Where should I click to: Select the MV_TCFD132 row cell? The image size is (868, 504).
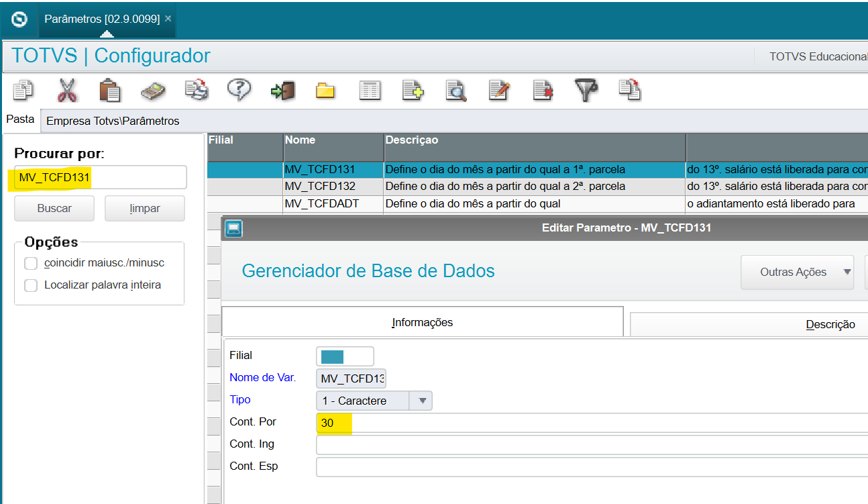pyautogui.click(x=333, y=186)
